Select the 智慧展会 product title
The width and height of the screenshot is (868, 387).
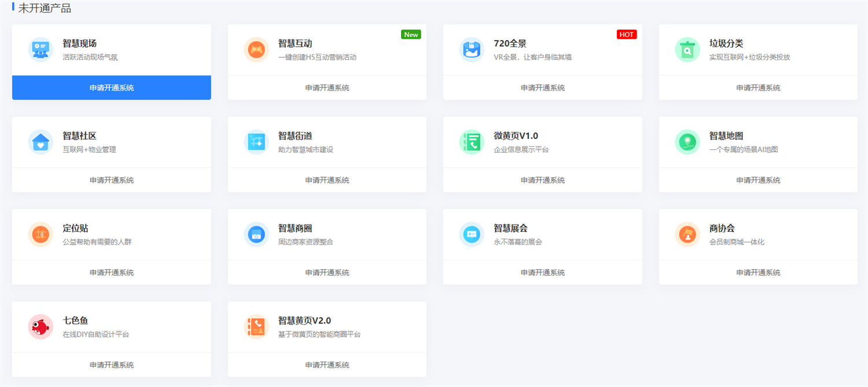coord(510,228)
